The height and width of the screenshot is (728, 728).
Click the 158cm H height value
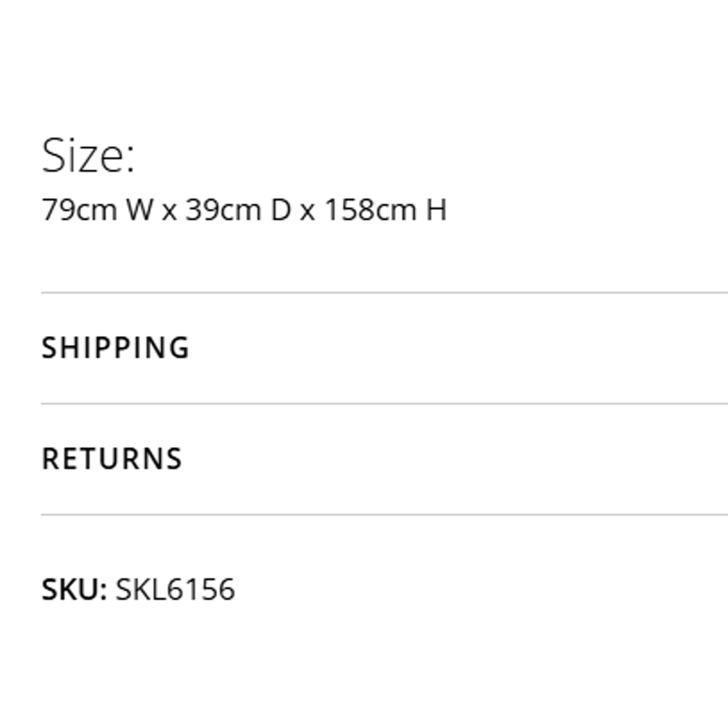385,210
